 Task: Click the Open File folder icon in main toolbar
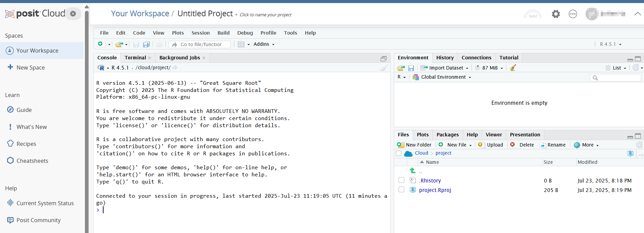pos(119,44)
